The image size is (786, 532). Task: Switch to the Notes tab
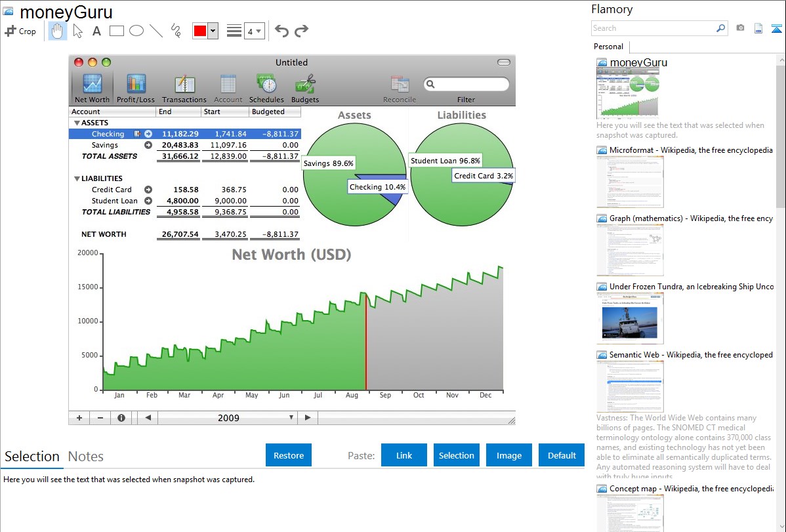tap(86, 457)
